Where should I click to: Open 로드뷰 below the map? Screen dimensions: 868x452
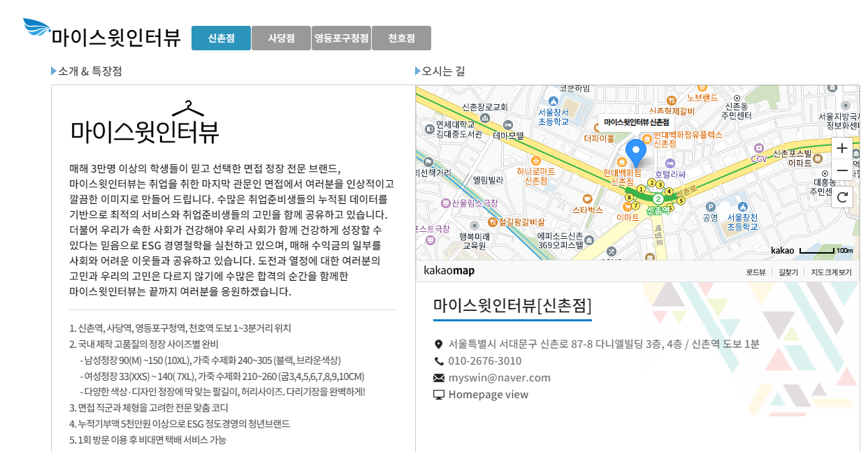[755, 272]
